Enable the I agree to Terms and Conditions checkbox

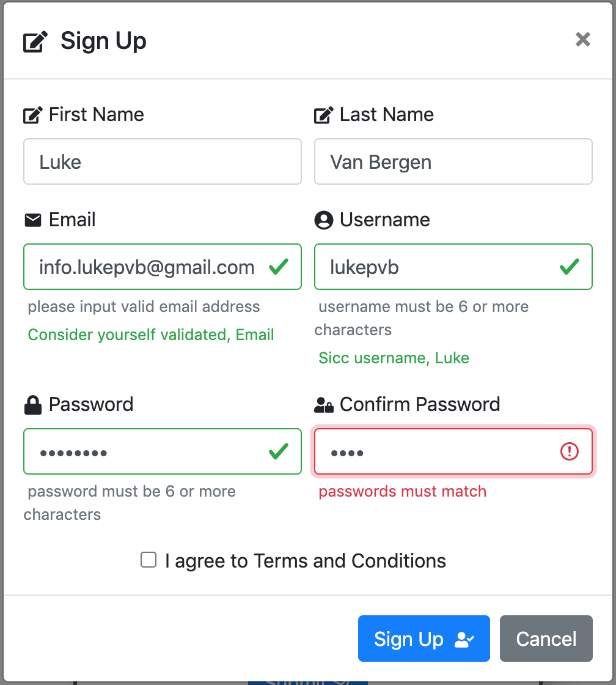point(148,559)
